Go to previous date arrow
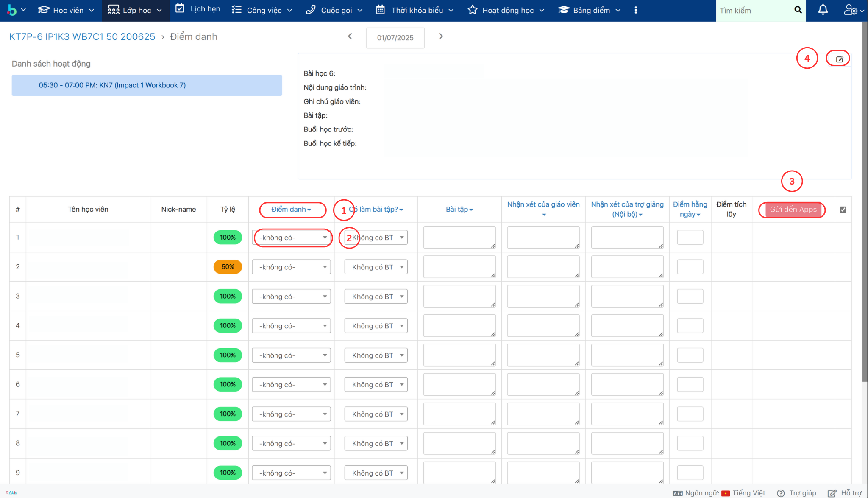The image size is (868, 498). tap(350, 36)
